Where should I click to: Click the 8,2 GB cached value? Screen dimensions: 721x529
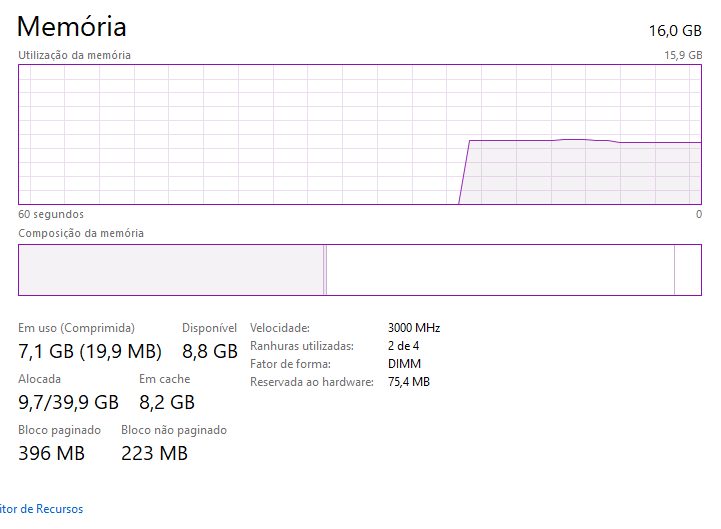[166, 402]
